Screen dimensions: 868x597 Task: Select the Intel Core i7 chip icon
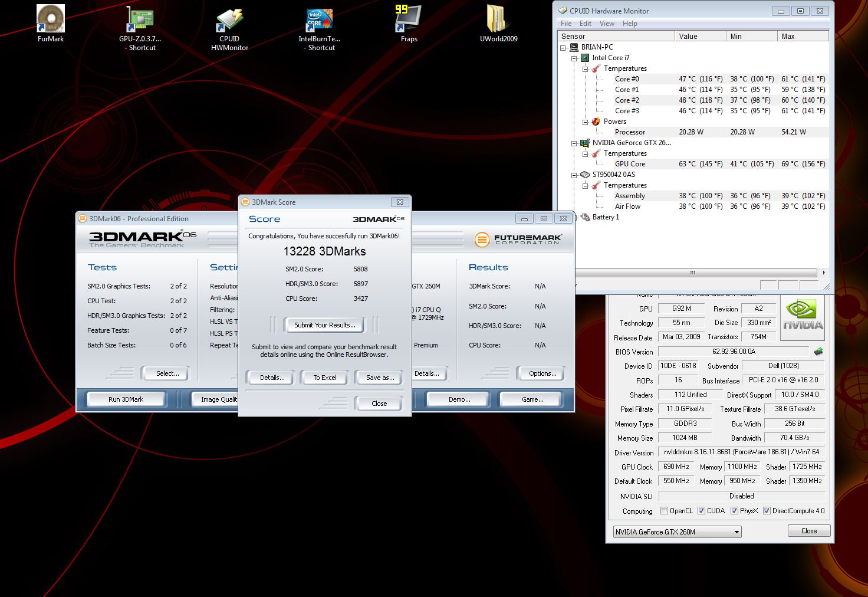pyautogui.click(x=585, y=58)
